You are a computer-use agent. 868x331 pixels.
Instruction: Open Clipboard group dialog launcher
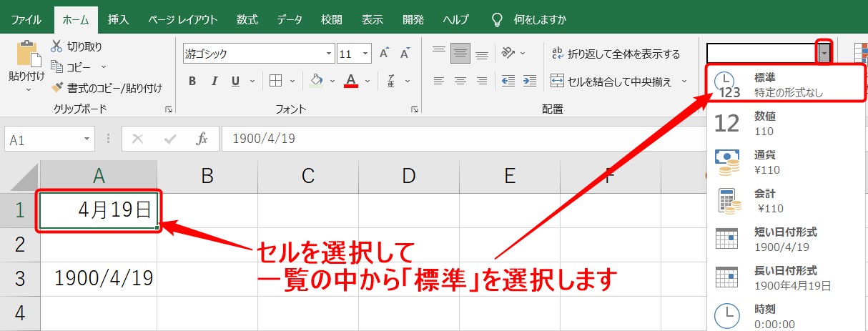tap(169, 109)
